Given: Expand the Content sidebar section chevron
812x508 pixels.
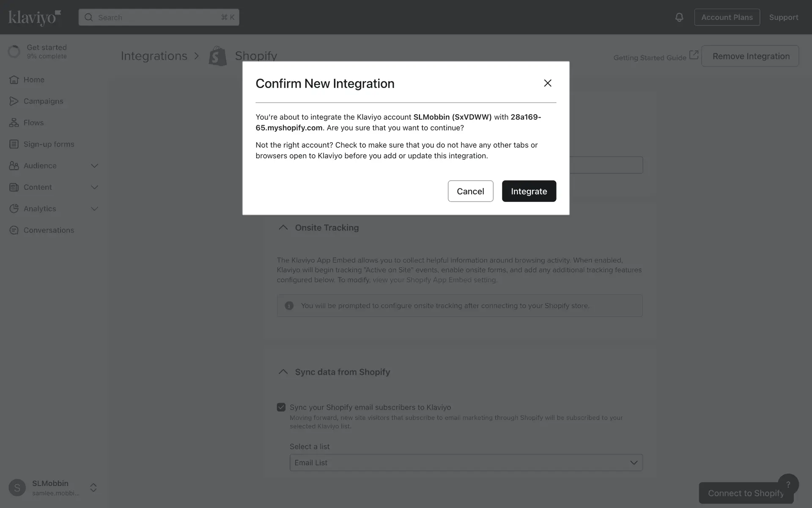Looking at the screenshot, I should click(x=94, y=187).
